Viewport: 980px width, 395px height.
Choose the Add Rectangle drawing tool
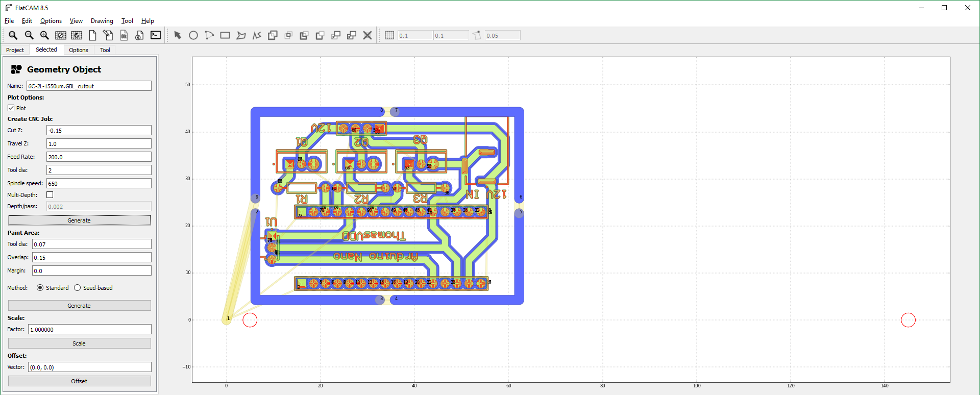(225, 35)
